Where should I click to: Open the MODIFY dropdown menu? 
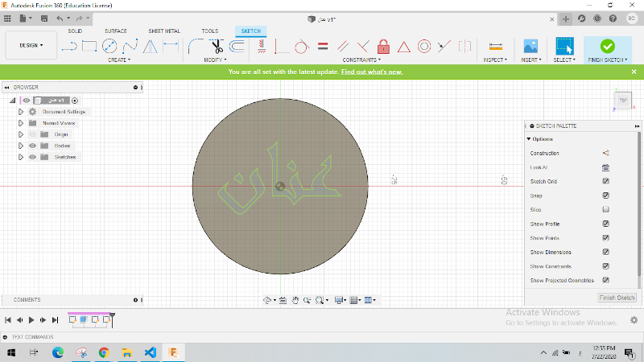tap(215, 60)
